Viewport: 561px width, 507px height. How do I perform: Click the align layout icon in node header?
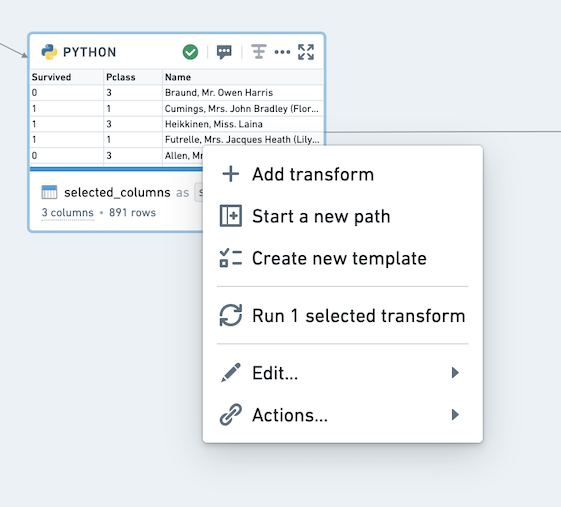[258, 52]
